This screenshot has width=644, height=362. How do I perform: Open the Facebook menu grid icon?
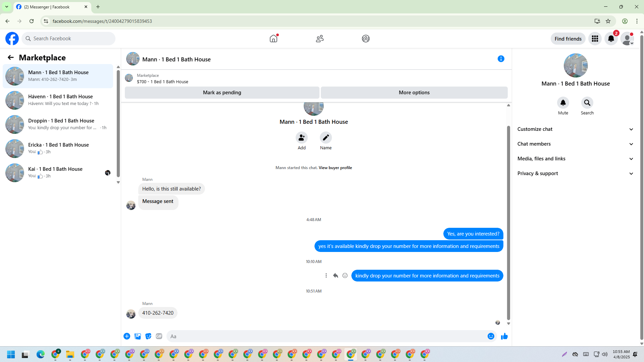595,39
